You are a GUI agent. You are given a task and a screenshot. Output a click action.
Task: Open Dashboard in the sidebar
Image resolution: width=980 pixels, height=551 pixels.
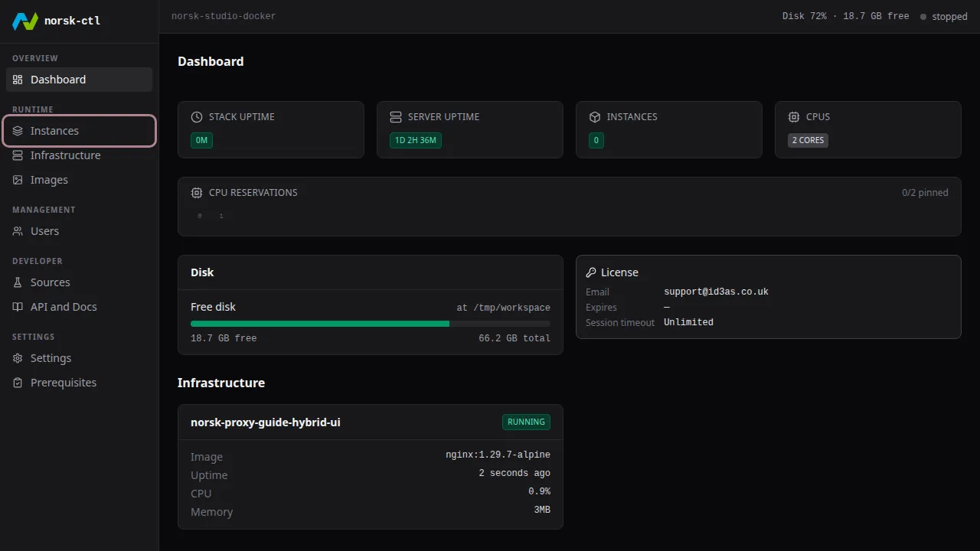coord(79,80)
